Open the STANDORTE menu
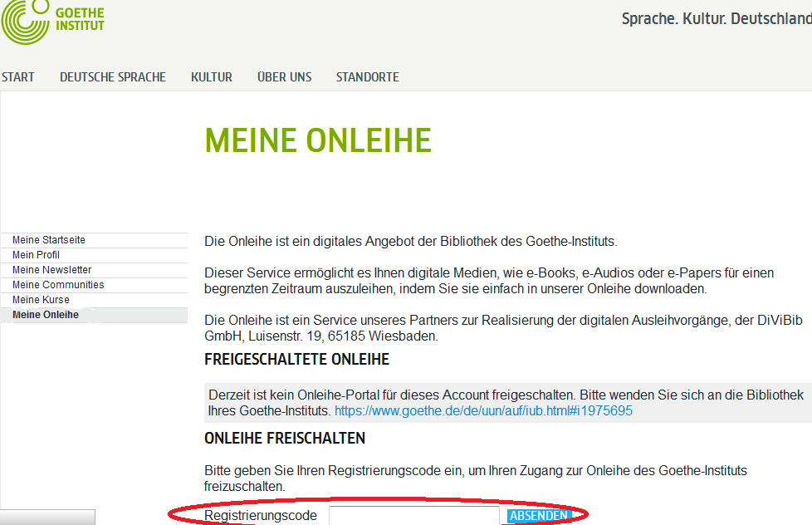Viewport: 812px width, 525px height. click(x=368, y=77)
